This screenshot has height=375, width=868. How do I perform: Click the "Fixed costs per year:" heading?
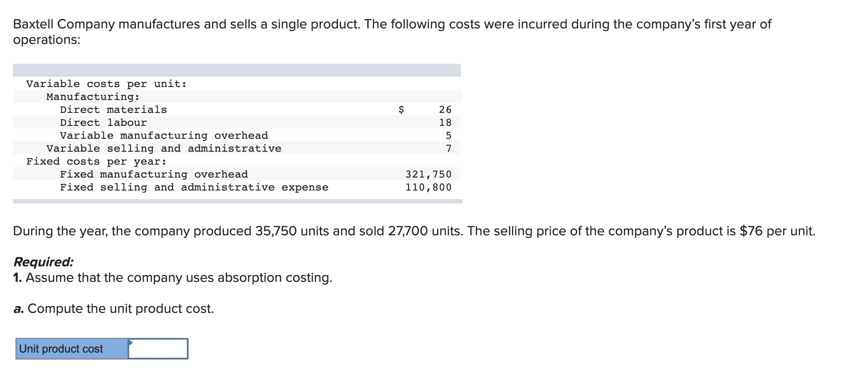[96, 162]
